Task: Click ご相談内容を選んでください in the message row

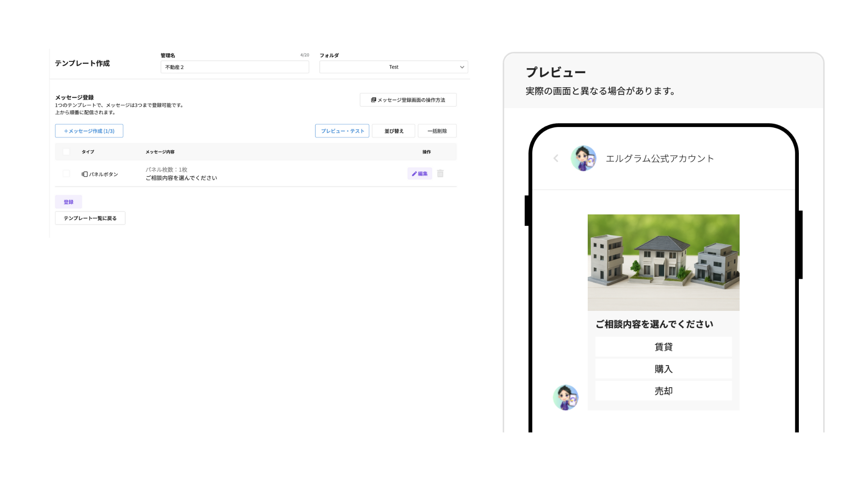Action: tap(181, 178)
